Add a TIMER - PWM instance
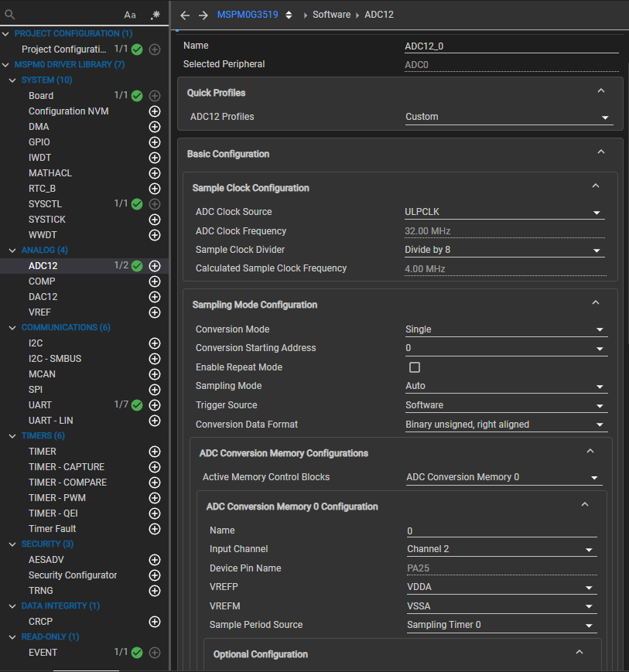The image size is (629, 672). 155,498
